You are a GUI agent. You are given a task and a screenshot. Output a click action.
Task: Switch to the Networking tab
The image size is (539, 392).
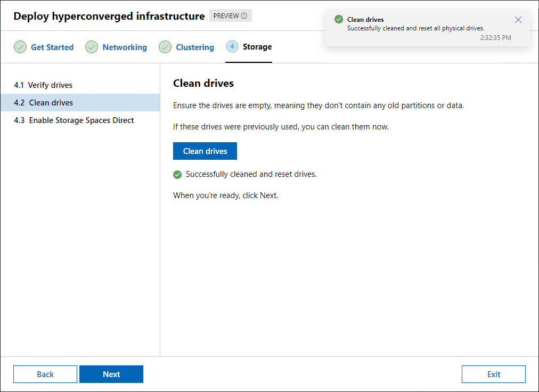[125, 47]
